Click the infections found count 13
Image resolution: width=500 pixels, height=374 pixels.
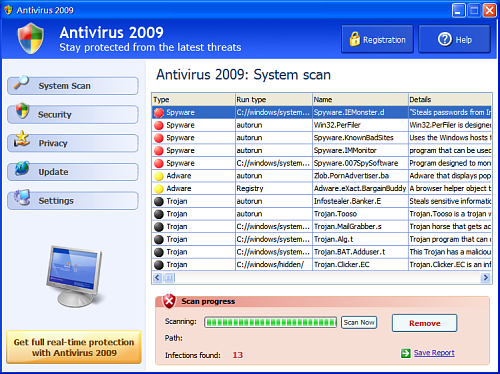click(238, 355)
